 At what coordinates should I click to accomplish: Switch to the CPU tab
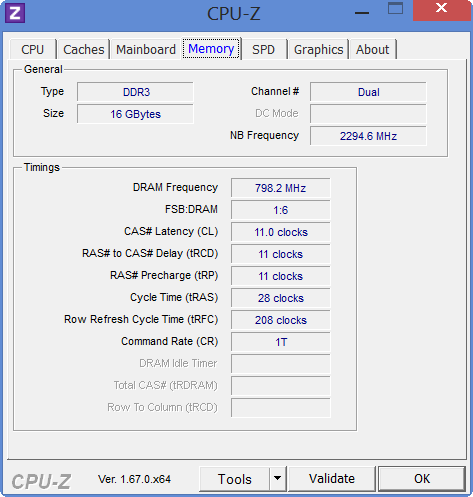tap(33, 50)
